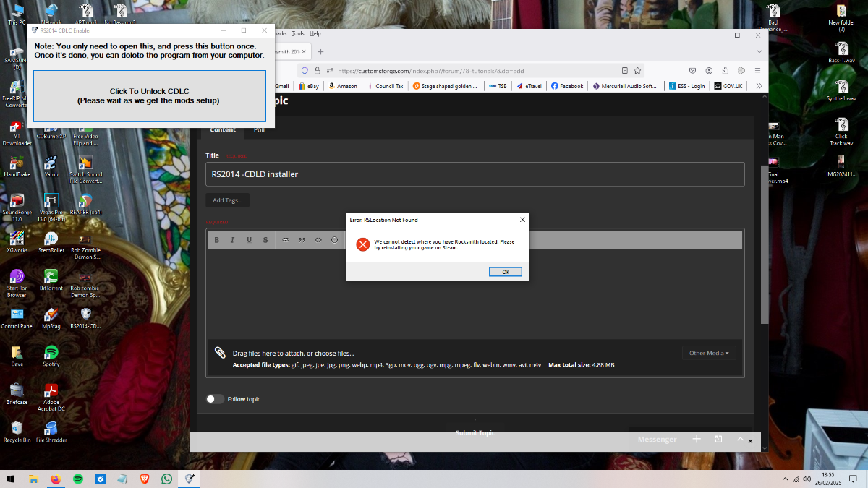Switch to the Poll tab

pyautogui.click(x=259, y=130)
